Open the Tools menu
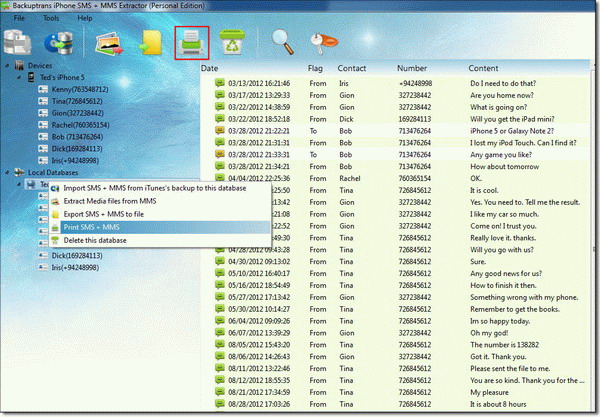This screenshot has height=417, width=600. [51, 18]
